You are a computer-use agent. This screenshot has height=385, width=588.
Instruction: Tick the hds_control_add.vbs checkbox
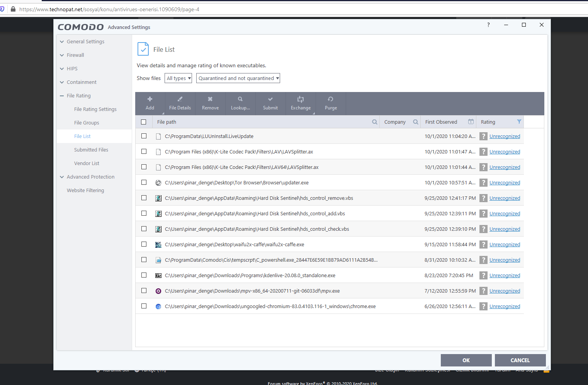pyautogui.click(x=144, y=213)
